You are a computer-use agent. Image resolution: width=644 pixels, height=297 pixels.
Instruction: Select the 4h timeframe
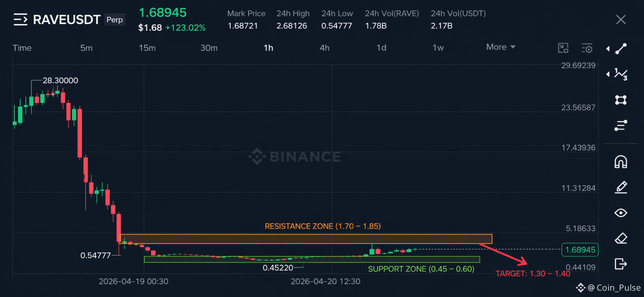pos(325,48)
